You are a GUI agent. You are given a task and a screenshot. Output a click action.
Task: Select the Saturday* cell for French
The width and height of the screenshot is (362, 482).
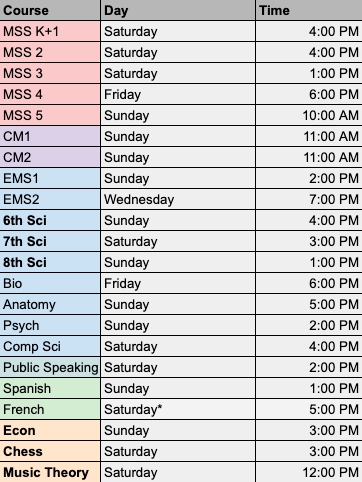178,409
